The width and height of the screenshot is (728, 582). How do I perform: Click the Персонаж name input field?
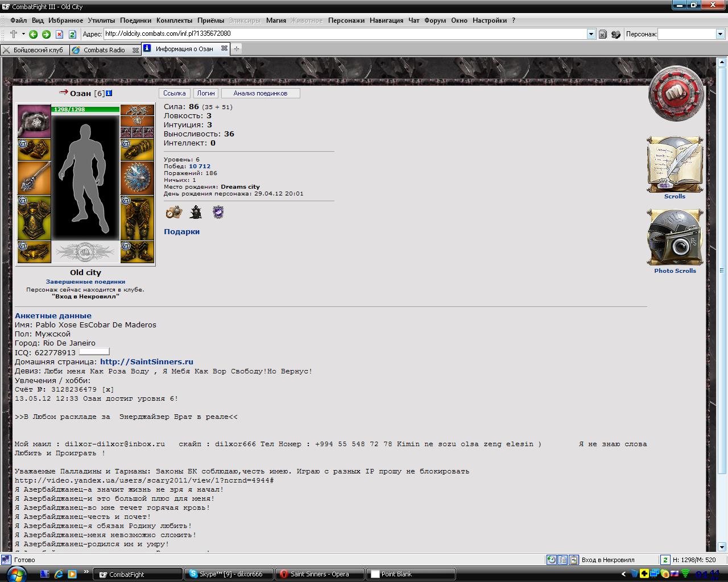687,34
